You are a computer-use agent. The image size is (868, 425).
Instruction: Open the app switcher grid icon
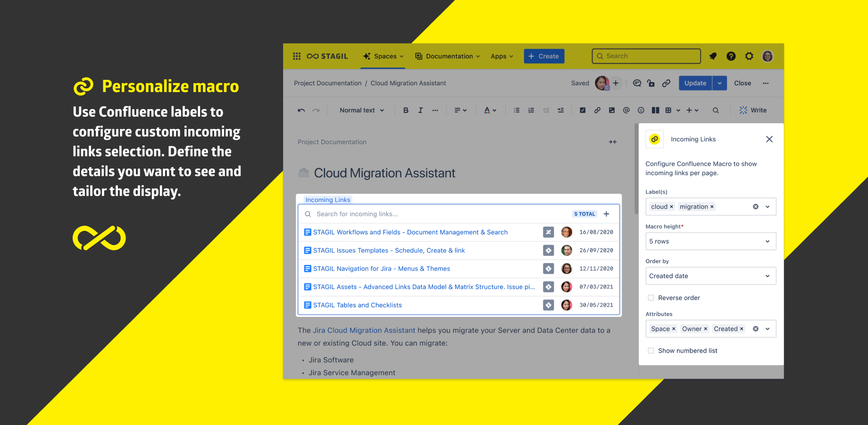point(297,56)
